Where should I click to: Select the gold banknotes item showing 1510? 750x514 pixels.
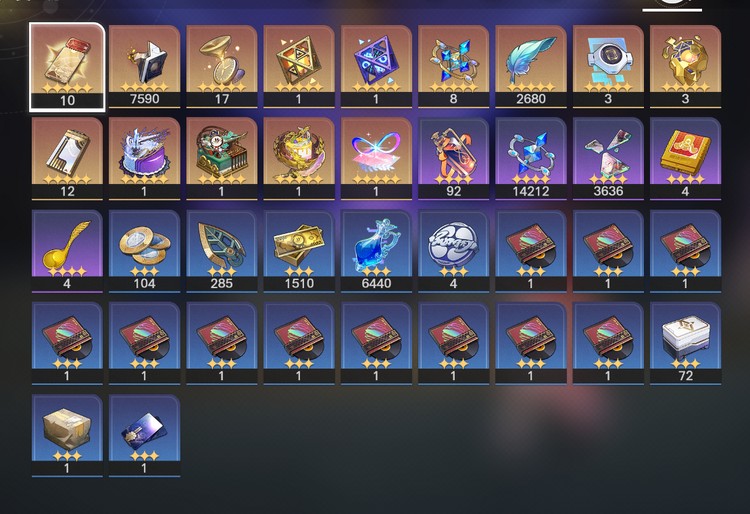coord(299,251)
